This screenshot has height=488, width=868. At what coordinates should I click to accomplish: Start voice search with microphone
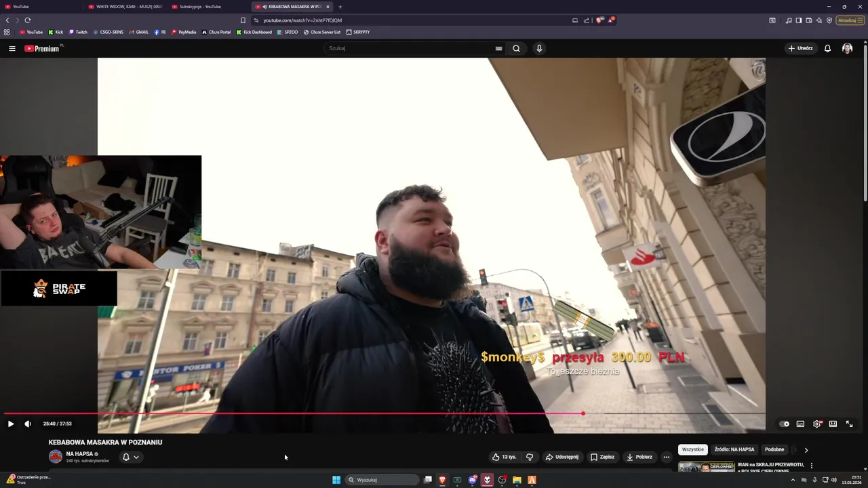539,48
